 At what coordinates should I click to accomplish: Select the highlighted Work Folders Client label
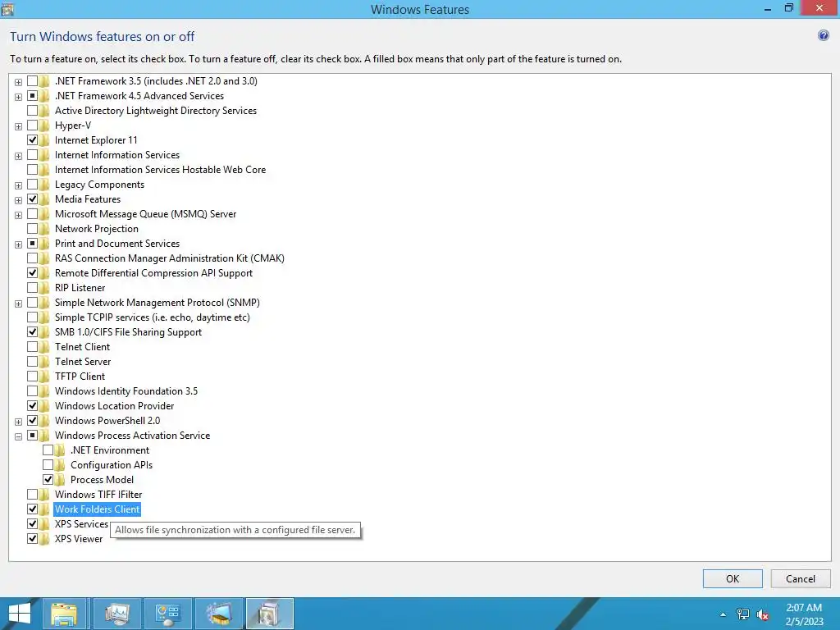coord(98,509)
